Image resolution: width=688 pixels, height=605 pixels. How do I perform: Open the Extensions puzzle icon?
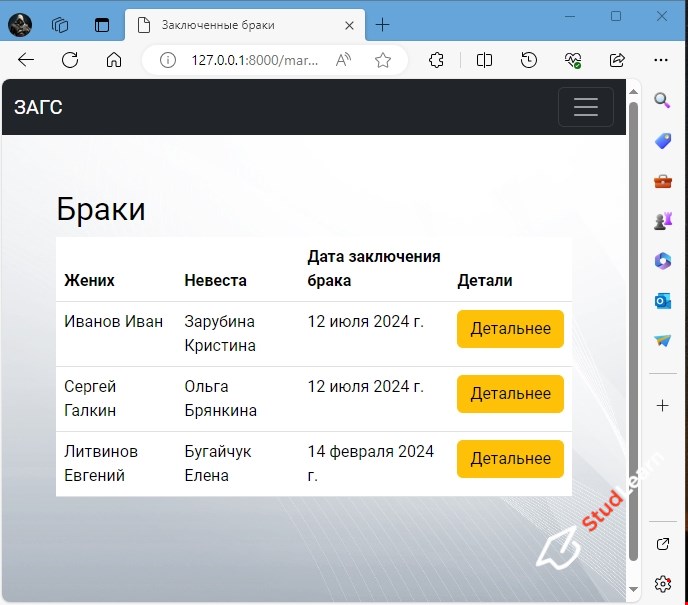[x=436, y=60]
